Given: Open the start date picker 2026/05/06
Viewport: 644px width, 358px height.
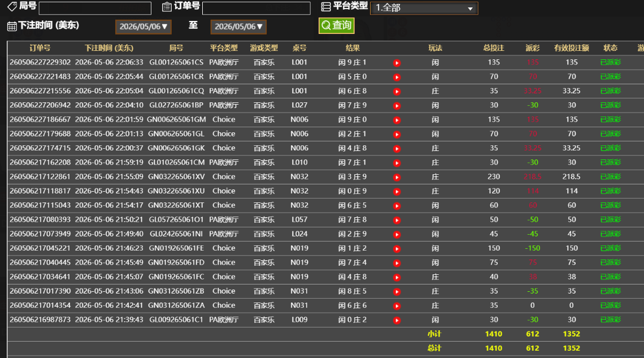Looking at the screenshot, I should [143, 27].
